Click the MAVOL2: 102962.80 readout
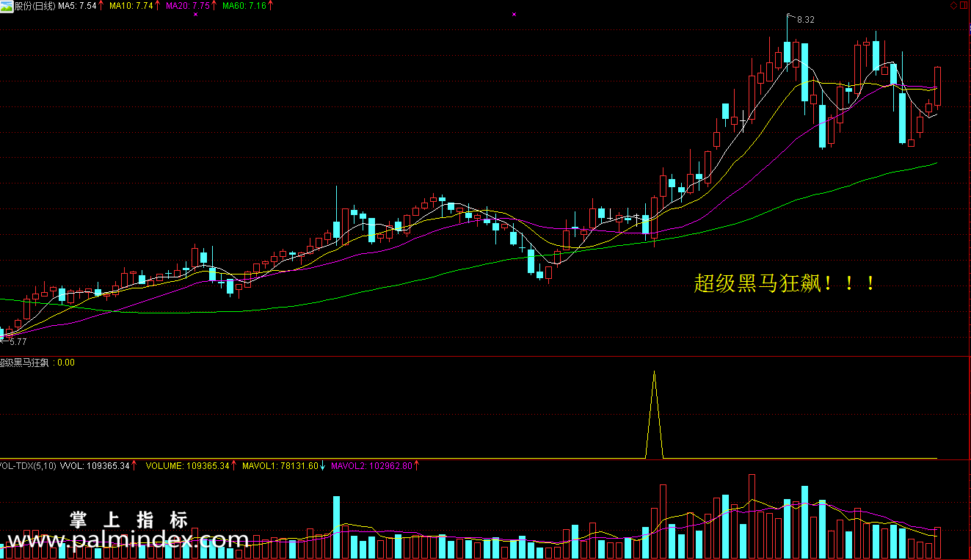971x560 pixels. tap(373, 466)
